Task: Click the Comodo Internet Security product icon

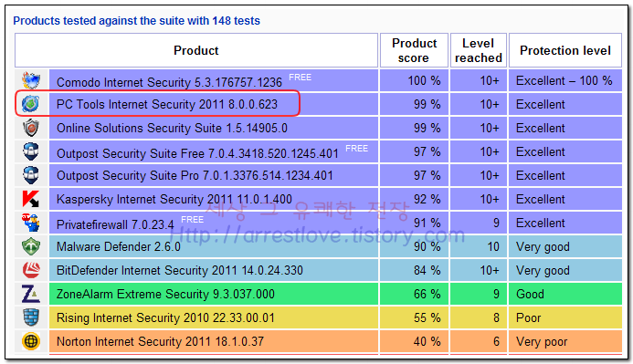Action: (x=31, y=80)
